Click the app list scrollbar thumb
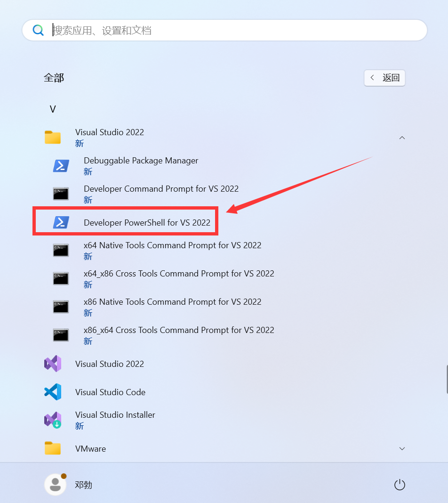Screen dimensions: 448x503 click(447, 379)
